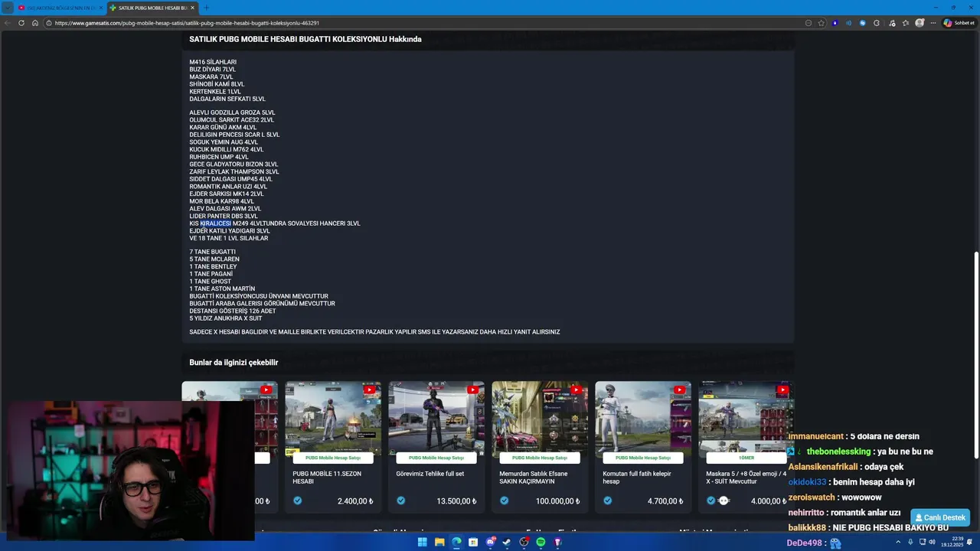The height and width of the screenshot is (551, 980).
Task: Open the browser Home button
Action: (35, 23)
